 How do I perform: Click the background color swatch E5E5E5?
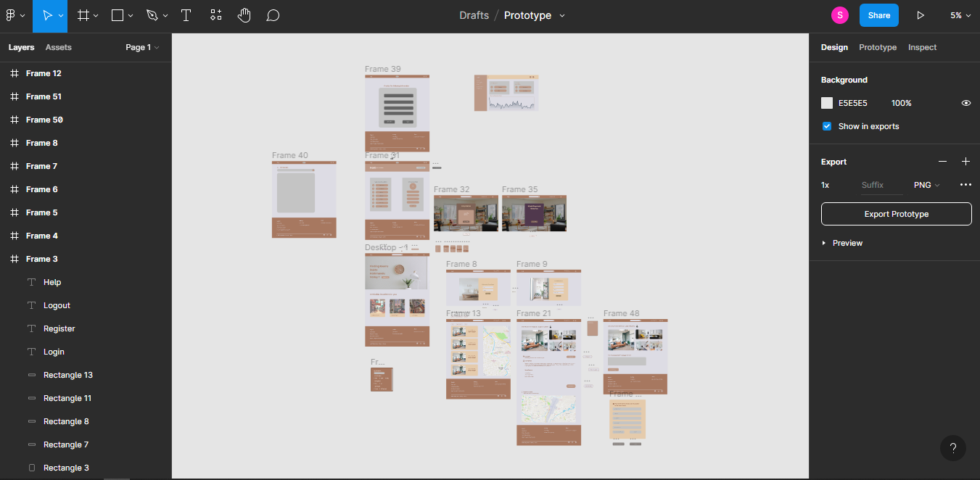pyautogui.click(x=827, y=103)
